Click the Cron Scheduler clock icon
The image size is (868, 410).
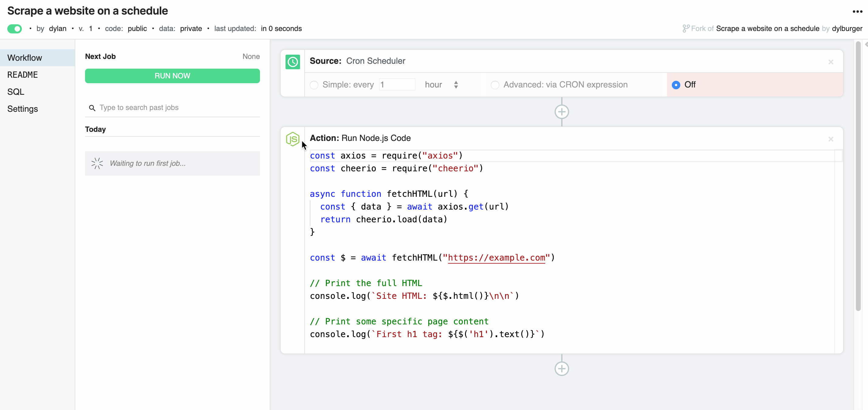point(292,62)
